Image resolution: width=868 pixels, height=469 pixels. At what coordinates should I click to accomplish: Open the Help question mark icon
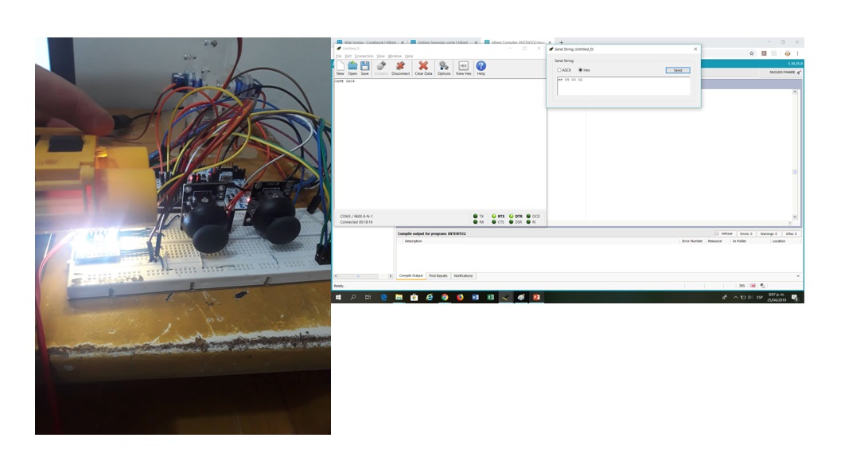point(481,68)
